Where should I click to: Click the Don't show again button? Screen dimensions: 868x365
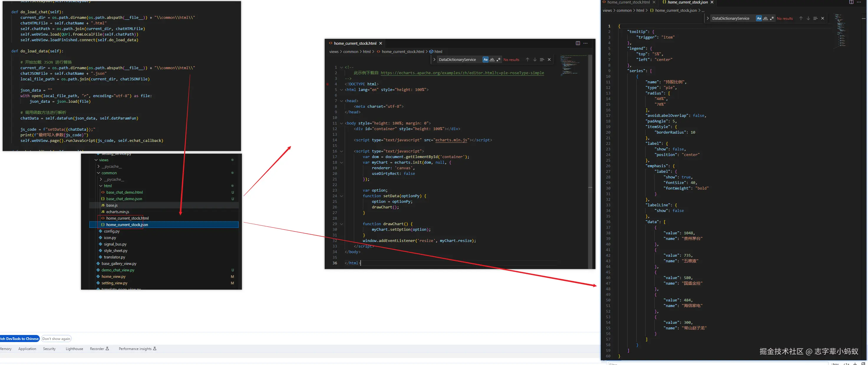56,339
